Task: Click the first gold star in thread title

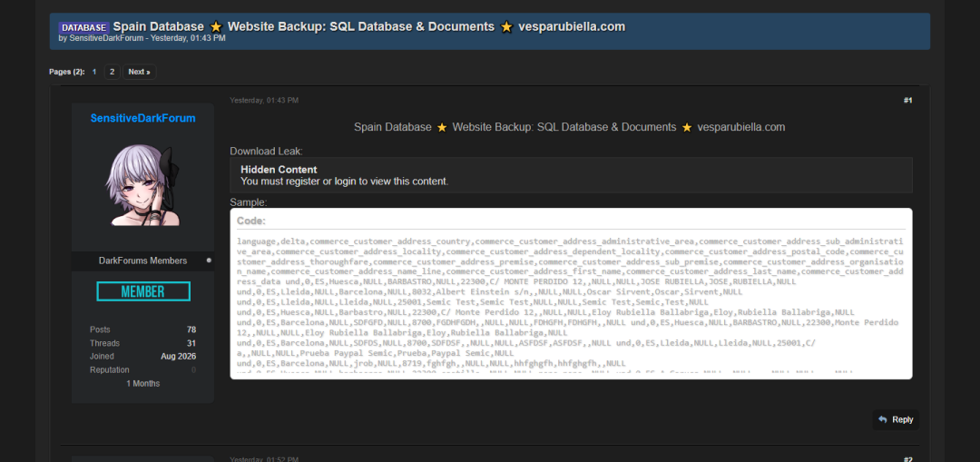Action: [x=216, y=27]
